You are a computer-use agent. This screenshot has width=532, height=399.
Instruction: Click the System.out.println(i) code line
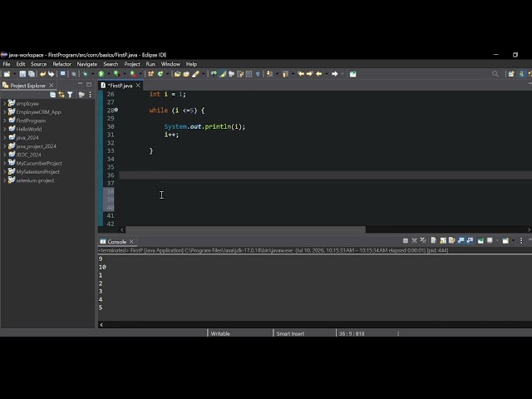coord(204,126)
